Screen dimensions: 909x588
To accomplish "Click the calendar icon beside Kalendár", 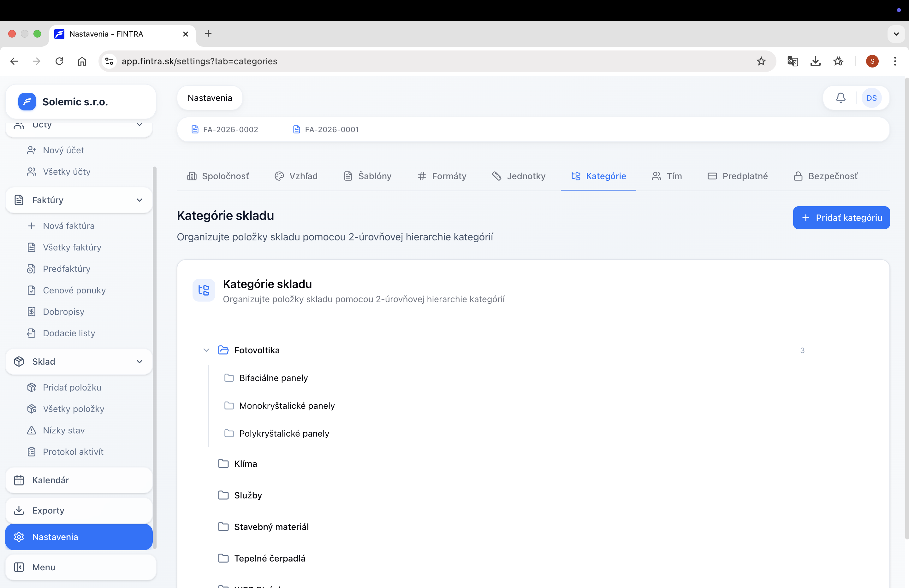I will click(x=19, y=480).
